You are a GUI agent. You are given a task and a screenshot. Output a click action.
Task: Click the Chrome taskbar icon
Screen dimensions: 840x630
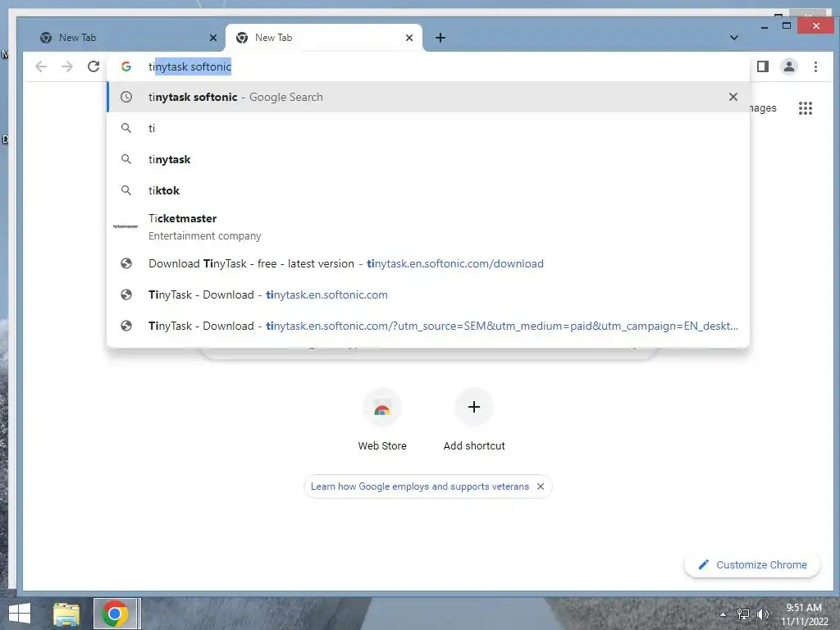[115, 614]
